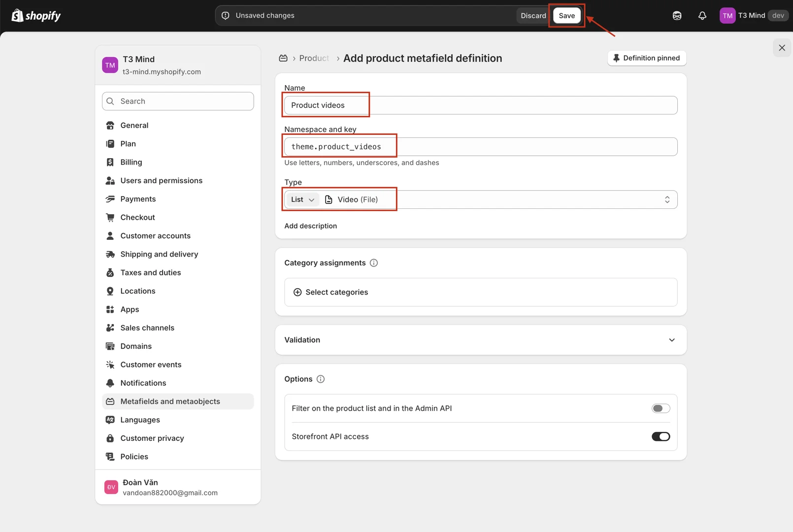Open the notifications bell
This screenshot has width=793, height=532.
pos(702,16)
